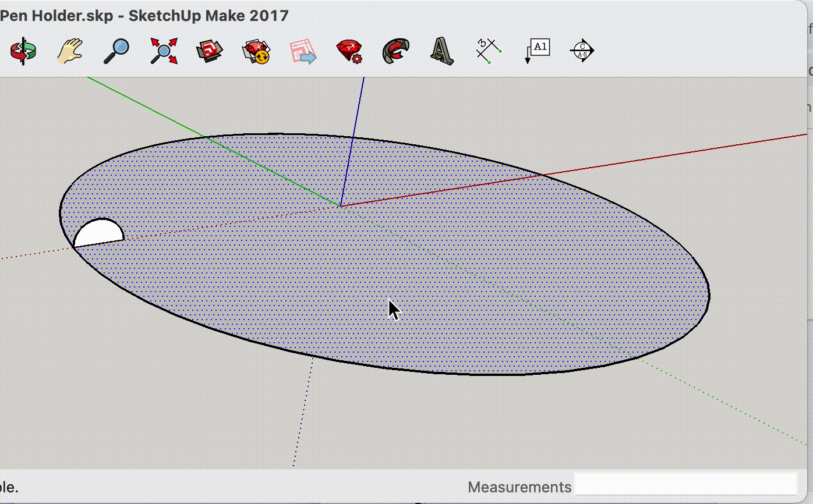Click the red gem with refresh arrows icon

pos(255,52)
